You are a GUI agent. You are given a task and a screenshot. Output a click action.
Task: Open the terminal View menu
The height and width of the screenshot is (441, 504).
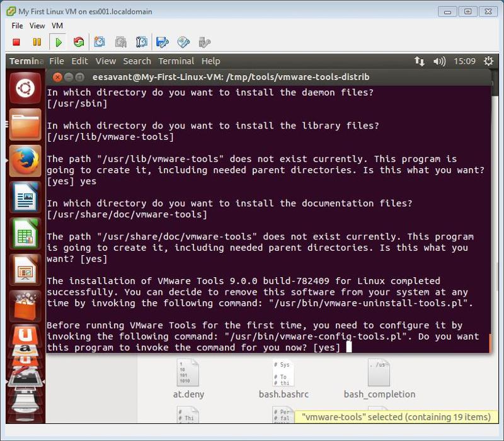105,61
